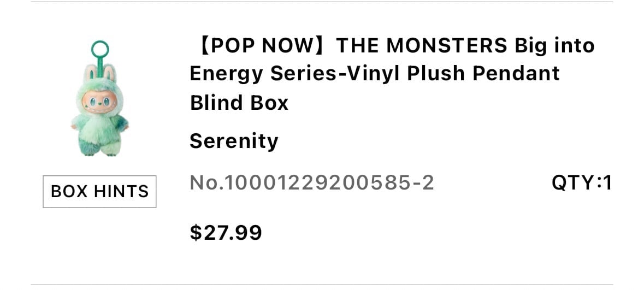Tap the quantity digit 1
Viewport: 644px width, 290px height.
tap(607, 182)
